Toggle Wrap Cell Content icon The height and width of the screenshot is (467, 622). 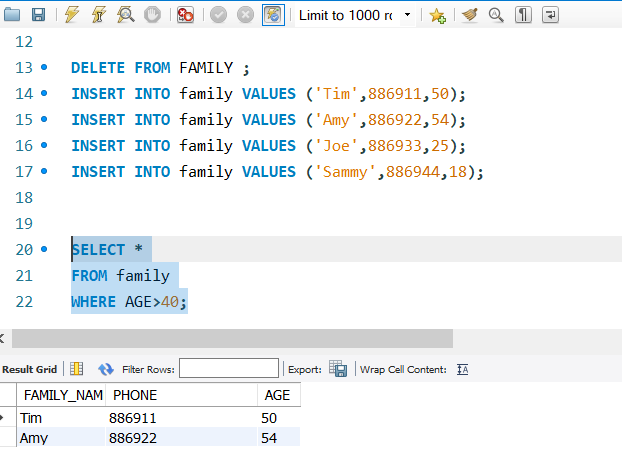(463, 369)
